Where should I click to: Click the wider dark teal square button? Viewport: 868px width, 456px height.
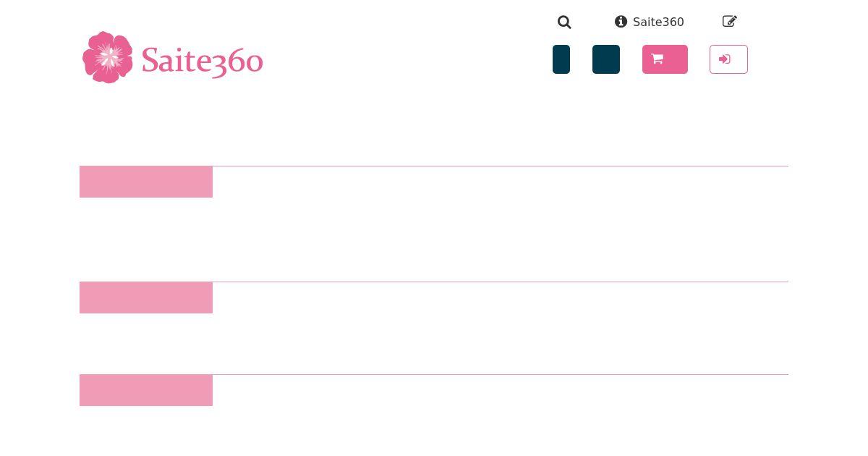(606, 59)
